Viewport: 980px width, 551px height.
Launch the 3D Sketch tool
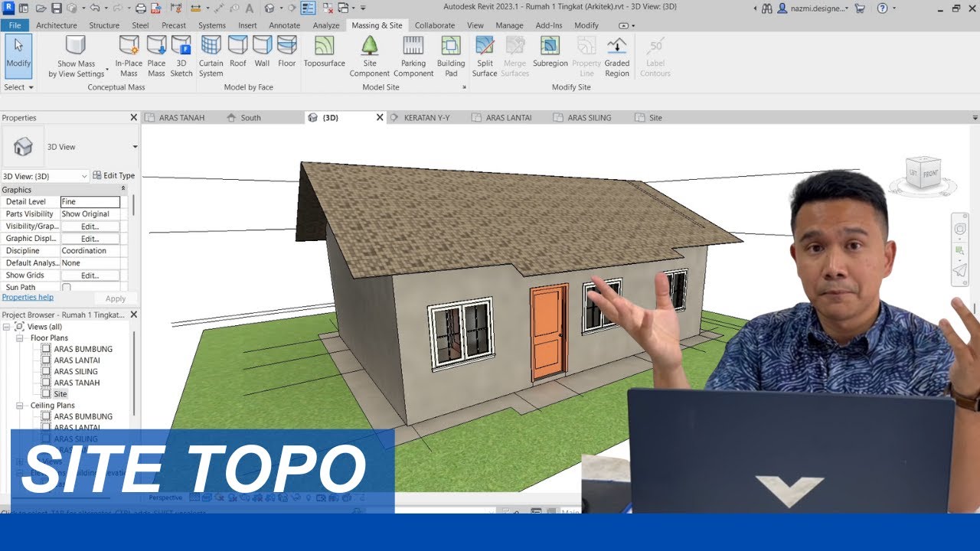pyautogui.click(x=181, y=56)
